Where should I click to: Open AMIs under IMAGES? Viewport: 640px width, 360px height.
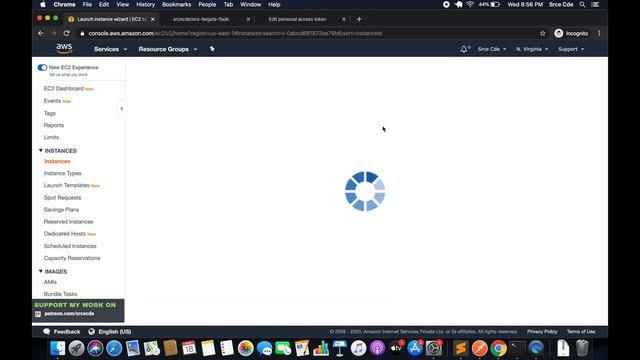coord(50,282)
